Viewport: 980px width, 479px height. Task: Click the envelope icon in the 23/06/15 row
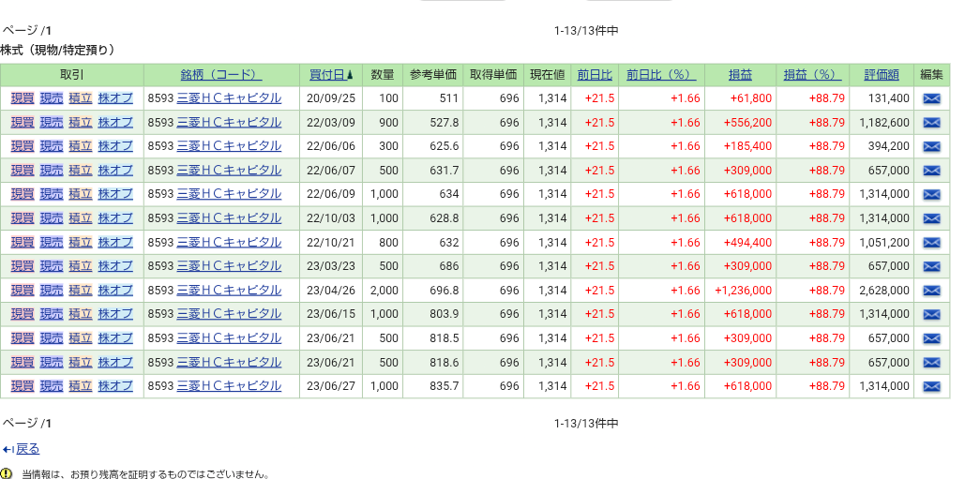931,314
